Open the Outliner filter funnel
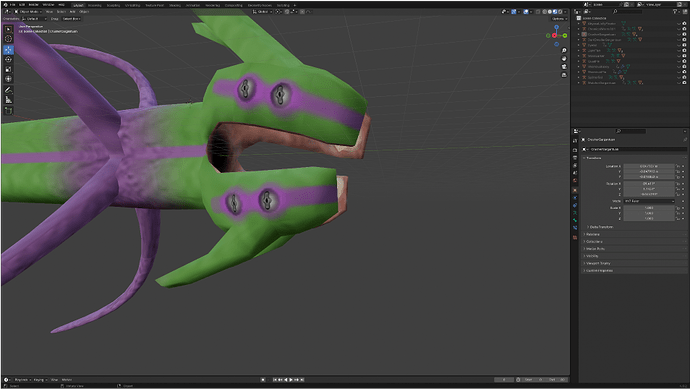The image size is (690, 389). [x=675, y=12]
